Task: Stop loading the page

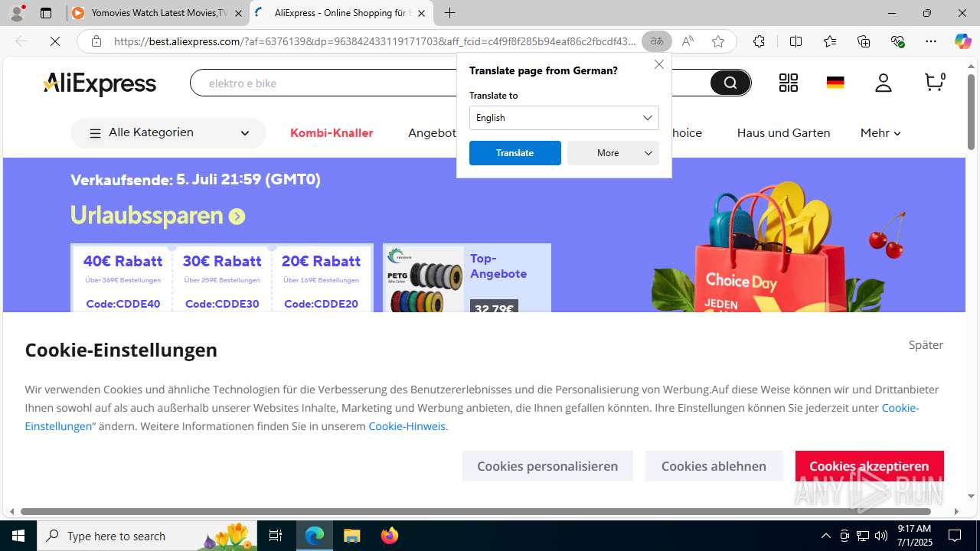Action: point(55,41)
